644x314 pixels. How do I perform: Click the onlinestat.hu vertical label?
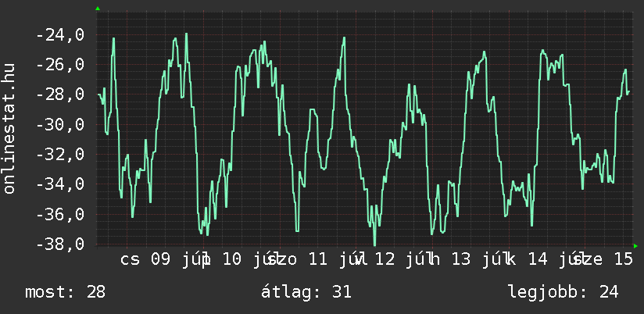tap(9, 128)
